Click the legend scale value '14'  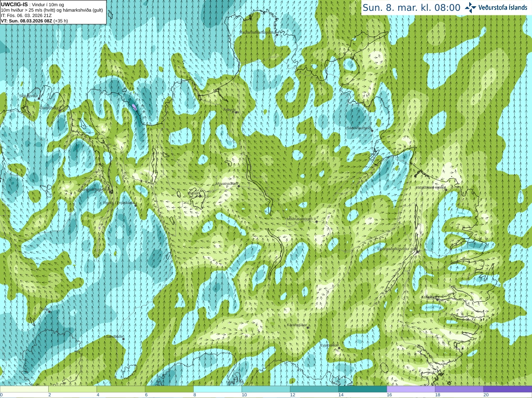pyautogui.click(x=341, y=395)
